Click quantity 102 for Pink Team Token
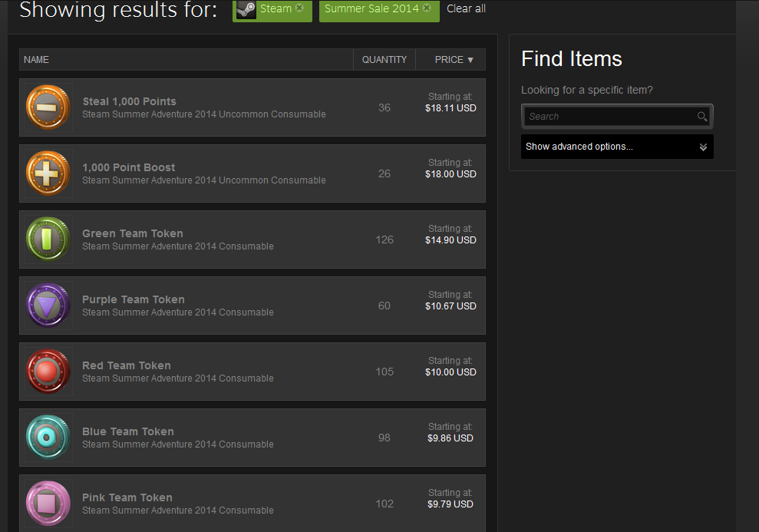 [x=384, y=504]
